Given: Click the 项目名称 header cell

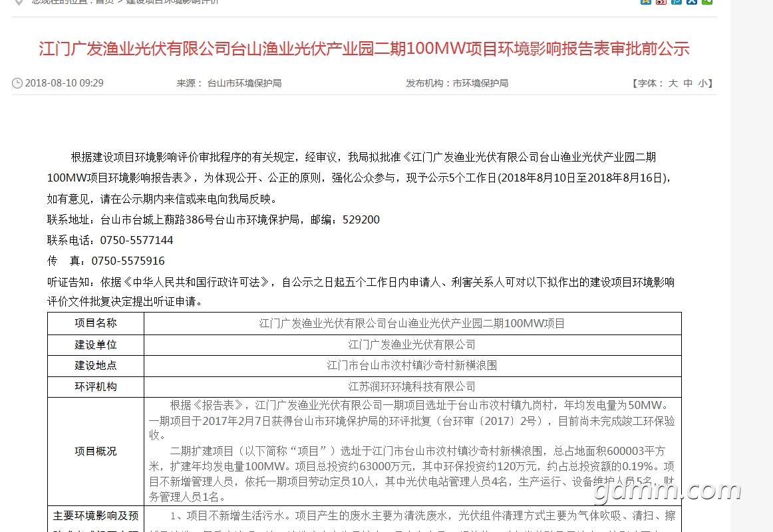Looking at the screenshot, I should (96, 323).
